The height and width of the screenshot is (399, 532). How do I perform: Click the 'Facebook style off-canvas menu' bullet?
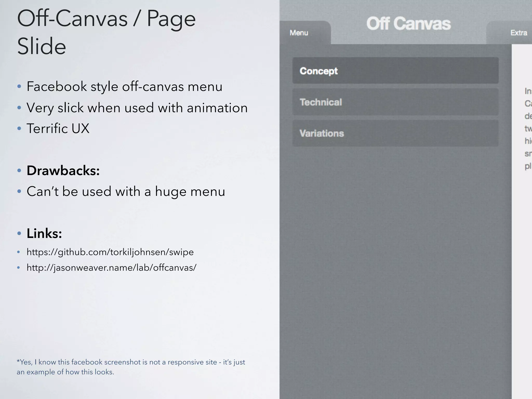tap(124, 87)
